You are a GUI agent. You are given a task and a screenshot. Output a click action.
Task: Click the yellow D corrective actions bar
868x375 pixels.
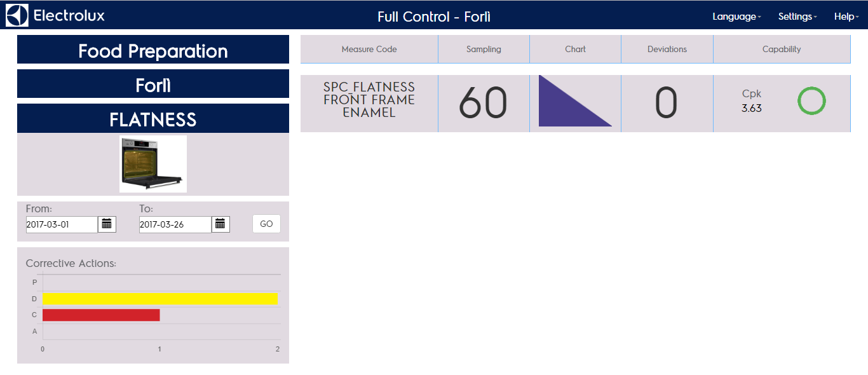[160, 299]
